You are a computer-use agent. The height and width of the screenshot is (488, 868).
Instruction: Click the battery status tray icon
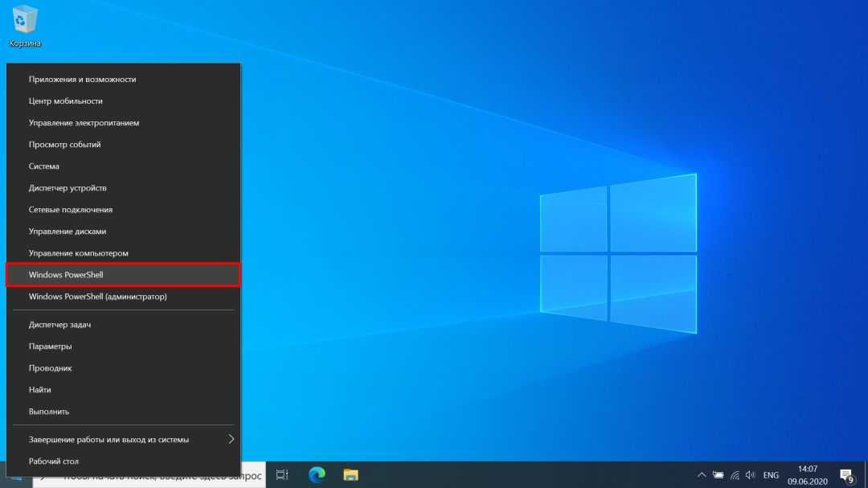pyautogui.click(x=719, y=474)
